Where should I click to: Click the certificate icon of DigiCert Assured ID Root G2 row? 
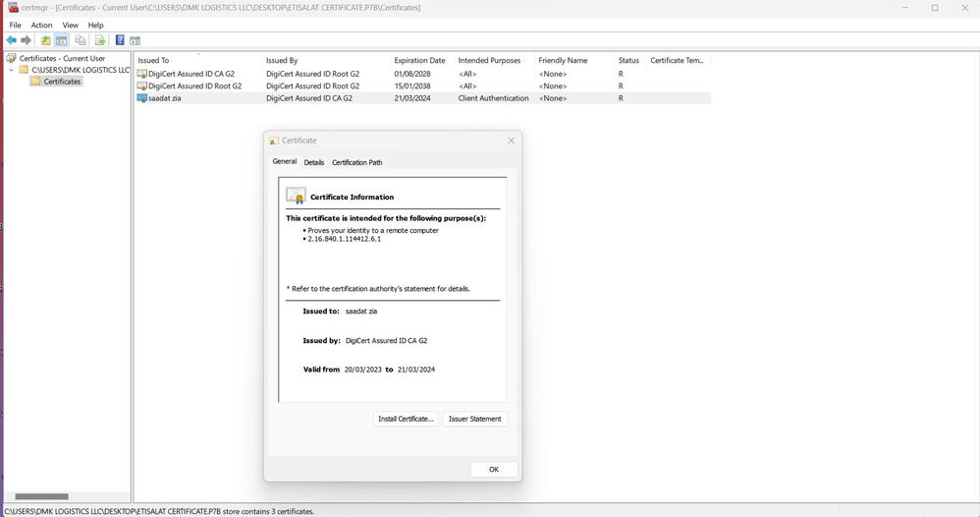coord(141,86)
